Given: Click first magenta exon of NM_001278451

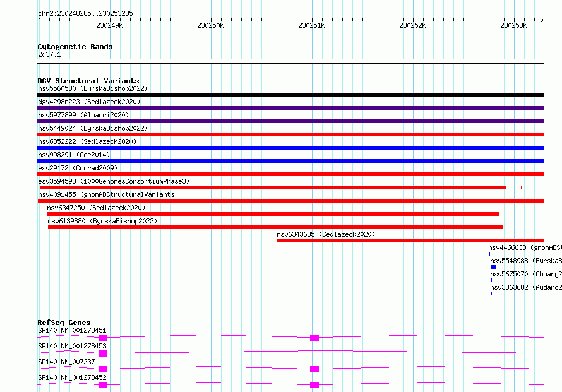Looking at the screenshot, I should click(x=103, y=338).
